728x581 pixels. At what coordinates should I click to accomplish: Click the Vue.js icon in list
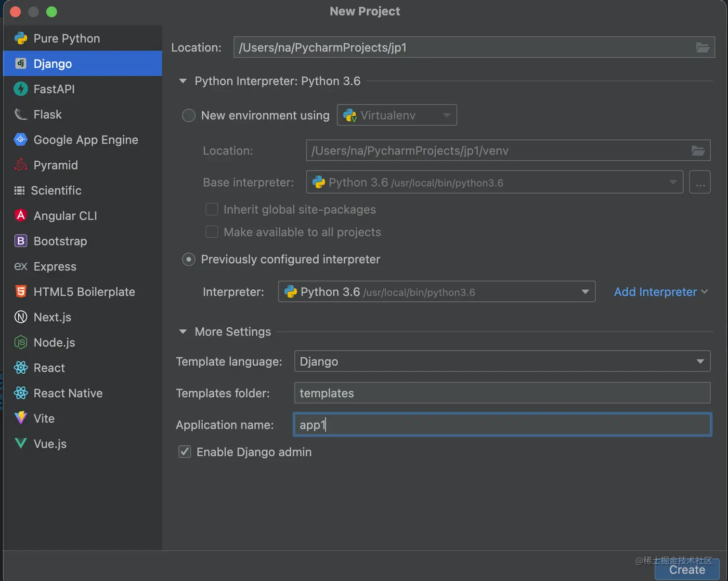point(21,444)
